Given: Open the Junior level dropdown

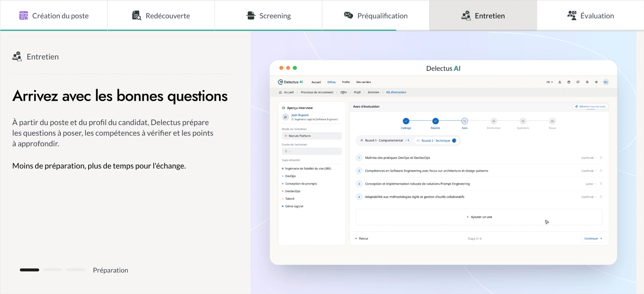Looking at the screenshot, I should tap(591, 184).
